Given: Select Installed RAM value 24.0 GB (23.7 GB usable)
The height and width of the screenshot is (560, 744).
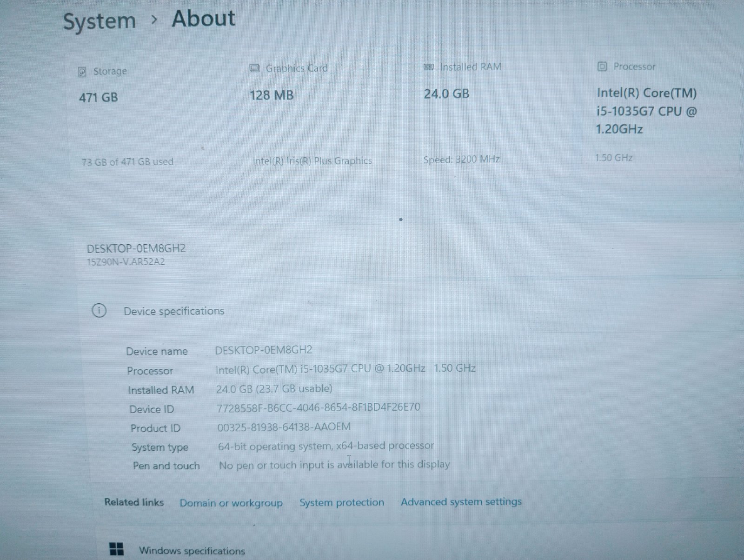Looking at the screenshot, I should [x=274, y=389].
